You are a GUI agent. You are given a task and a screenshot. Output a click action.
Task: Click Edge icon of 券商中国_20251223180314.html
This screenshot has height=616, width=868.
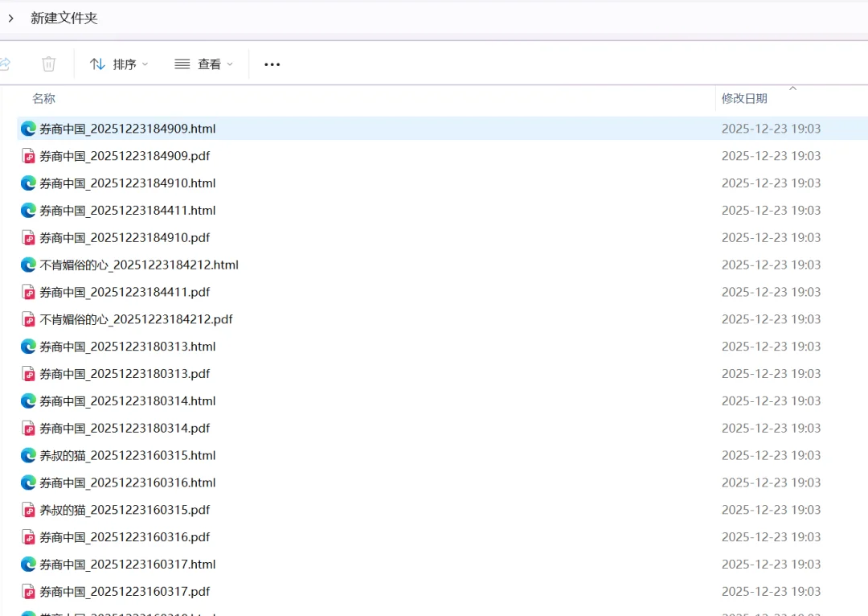[28, 400]
